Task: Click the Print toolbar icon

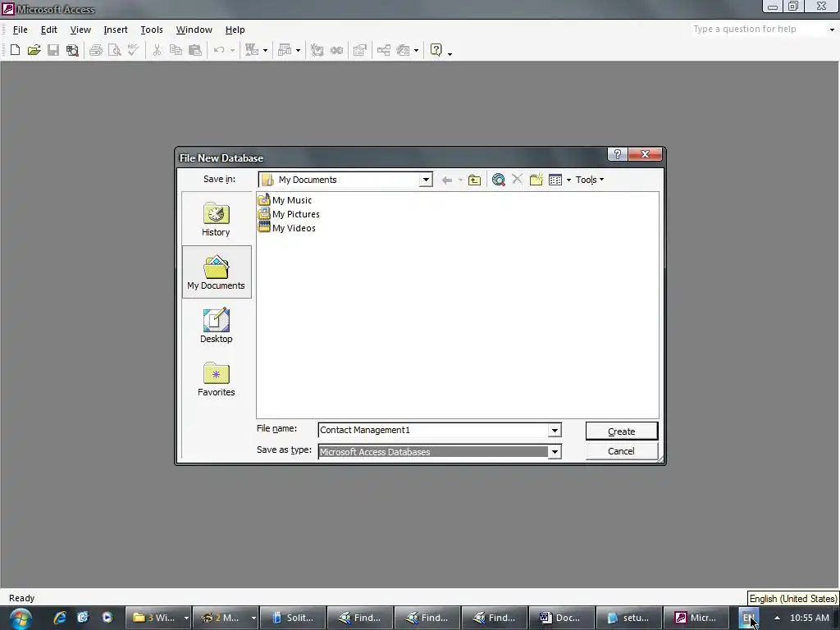Action: click(96, 50)
